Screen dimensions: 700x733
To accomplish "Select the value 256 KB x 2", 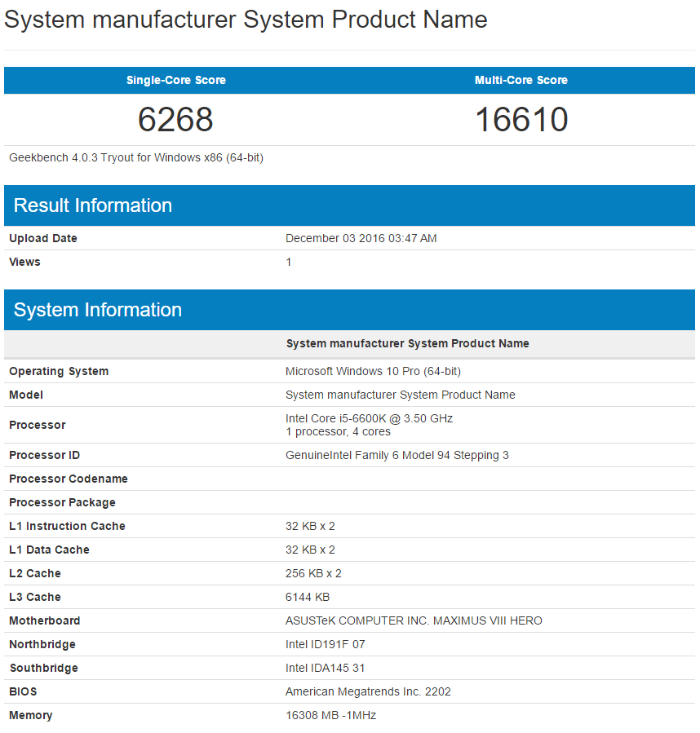I will pos(313,573).
